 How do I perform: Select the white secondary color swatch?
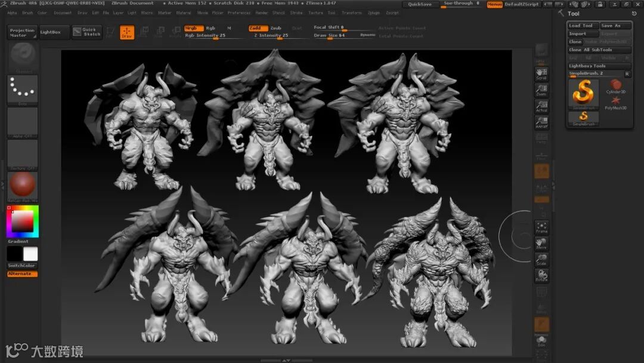30,254
